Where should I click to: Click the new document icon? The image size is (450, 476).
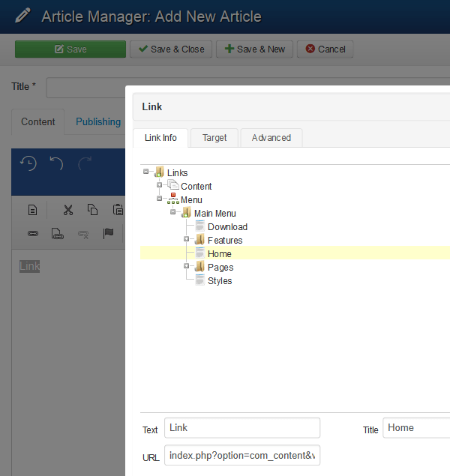[32, 210]
